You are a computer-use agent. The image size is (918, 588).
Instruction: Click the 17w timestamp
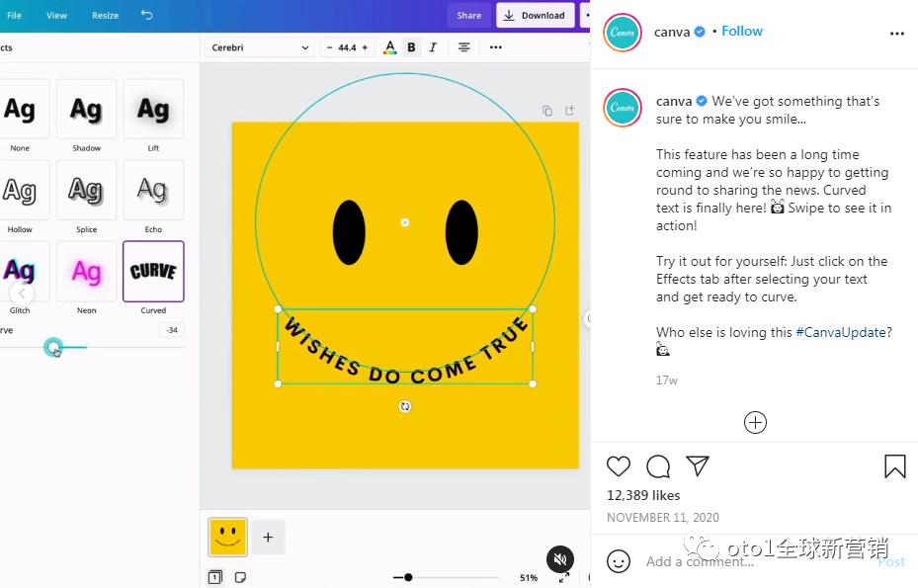[x=666, y=380]
